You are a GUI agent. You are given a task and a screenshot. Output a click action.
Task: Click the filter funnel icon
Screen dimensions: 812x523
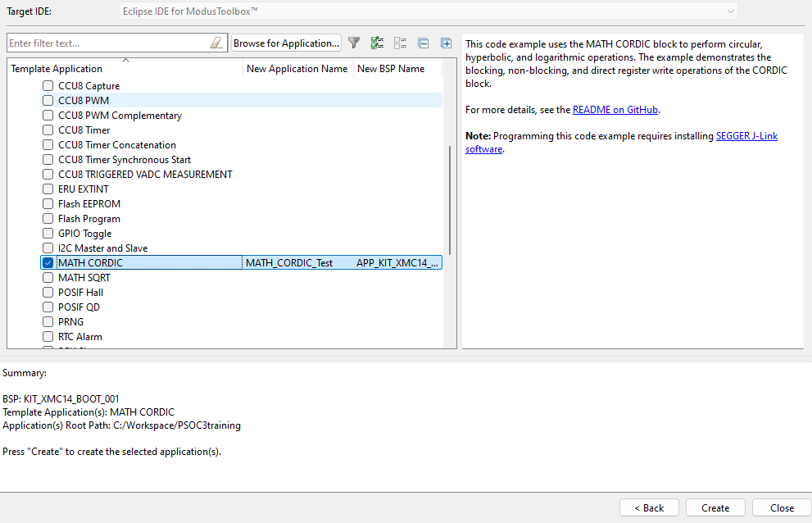click(x=354, y=43)
